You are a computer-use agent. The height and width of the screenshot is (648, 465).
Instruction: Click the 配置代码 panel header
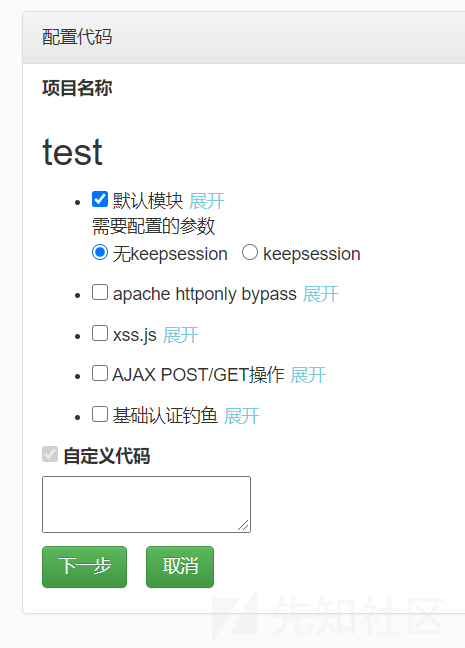pos(244,37)
